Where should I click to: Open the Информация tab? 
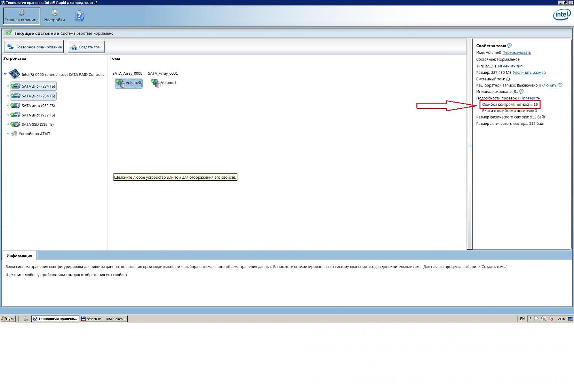pos(19,256)
